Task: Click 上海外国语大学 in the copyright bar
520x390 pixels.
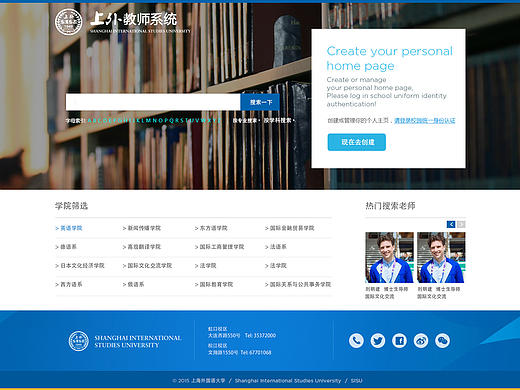Action: (208, 380)
